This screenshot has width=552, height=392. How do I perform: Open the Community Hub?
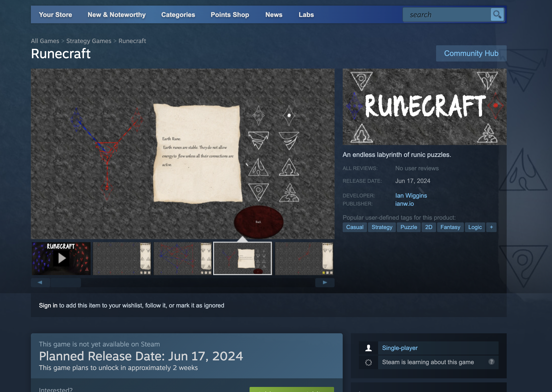tap(471, 53)
